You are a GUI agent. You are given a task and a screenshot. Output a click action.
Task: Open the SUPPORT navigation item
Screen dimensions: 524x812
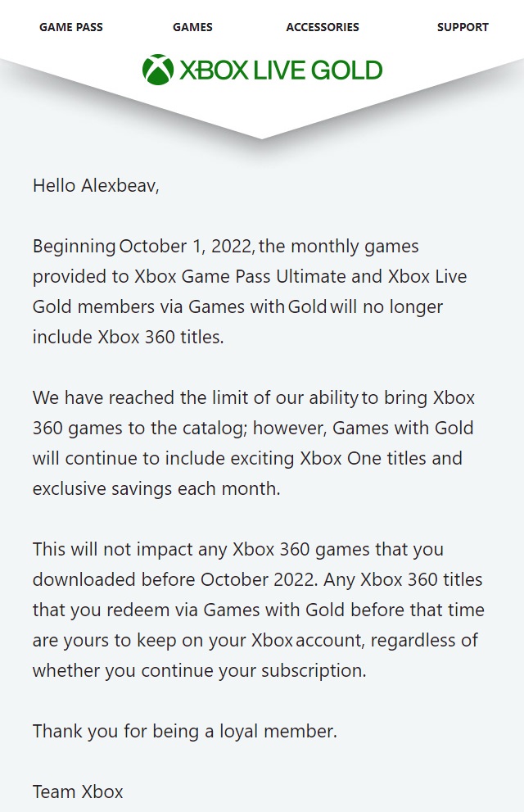click(463, 27)
